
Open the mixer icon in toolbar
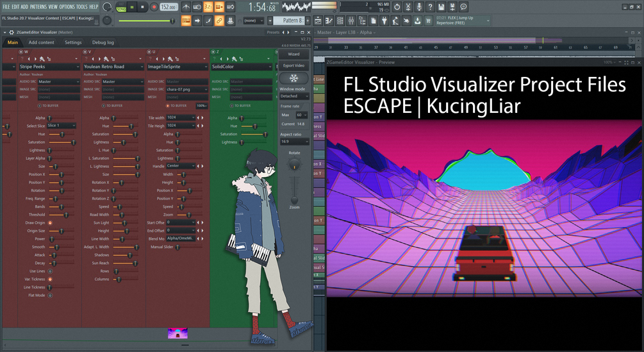[351, 21]
